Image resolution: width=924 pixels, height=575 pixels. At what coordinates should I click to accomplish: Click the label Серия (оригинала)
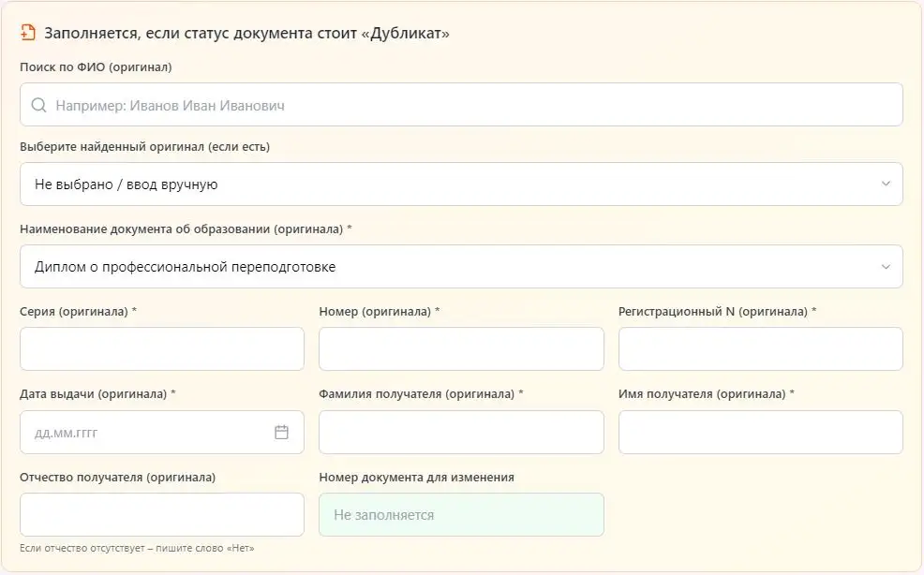click(x=78, y=311)
